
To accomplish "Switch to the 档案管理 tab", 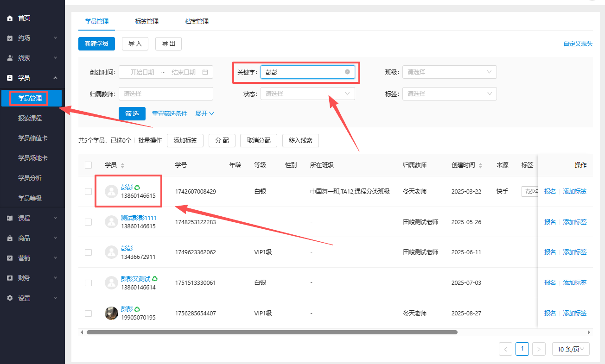I will [197, 21].
